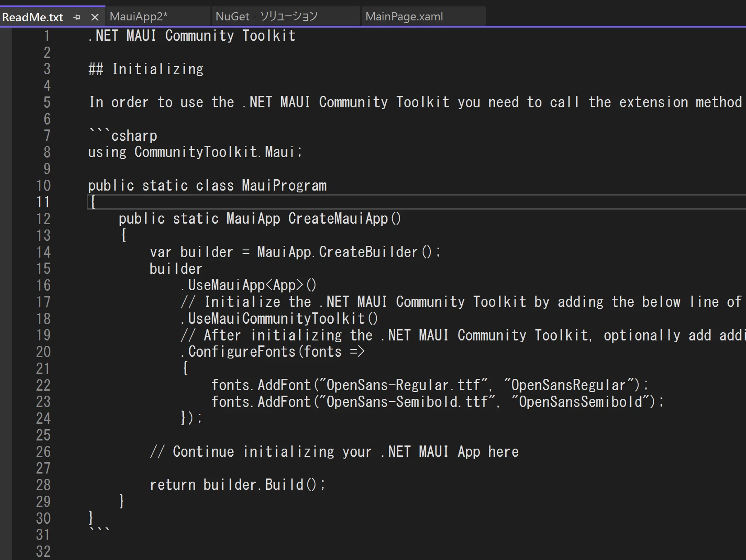Click line number 11 in the gutter

[43, 202]
